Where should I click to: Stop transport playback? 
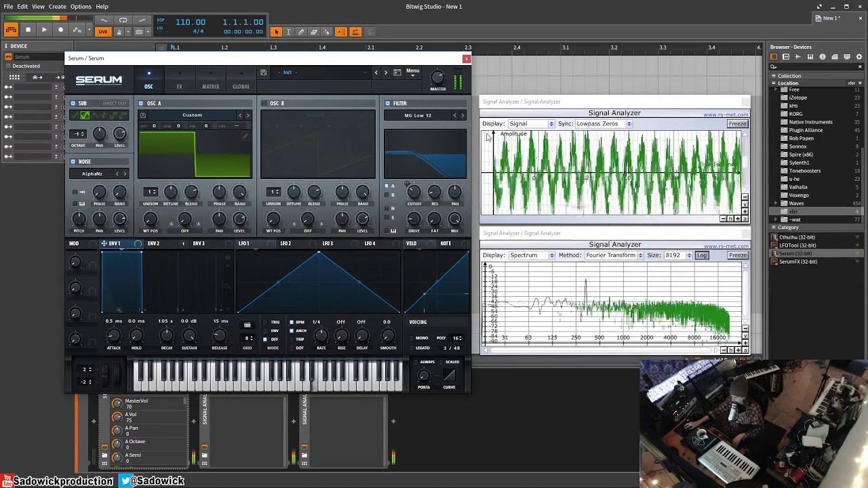tap(28, 30)
